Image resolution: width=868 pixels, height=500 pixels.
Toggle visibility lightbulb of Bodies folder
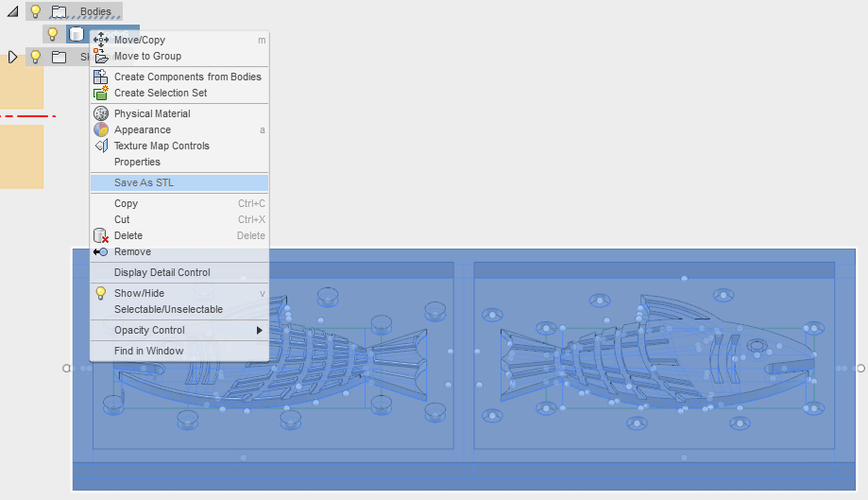pyautogui.click(x=36, y=11)
